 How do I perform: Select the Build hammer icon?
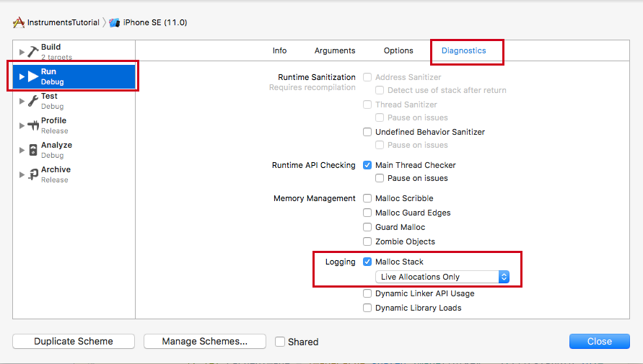coord(33,52)
